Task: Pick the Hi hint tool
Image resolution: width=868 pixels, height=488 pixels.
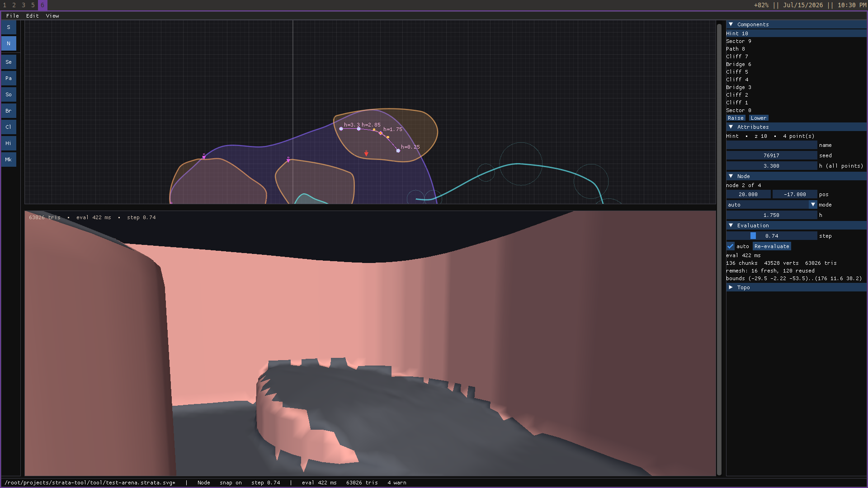Action: point(9,143)
